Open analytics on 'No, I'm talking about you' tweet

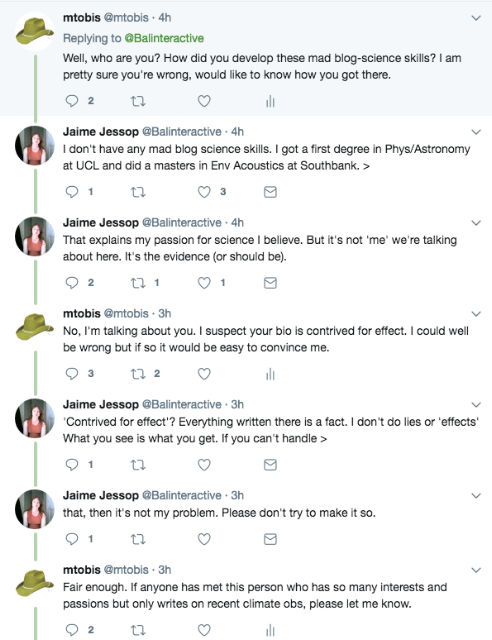pos(270,374)
